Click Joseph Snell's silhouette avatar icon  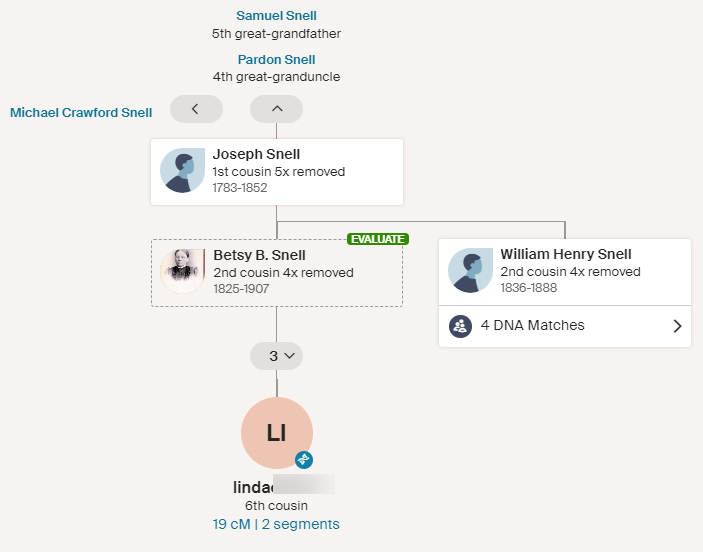pos(182,171)
